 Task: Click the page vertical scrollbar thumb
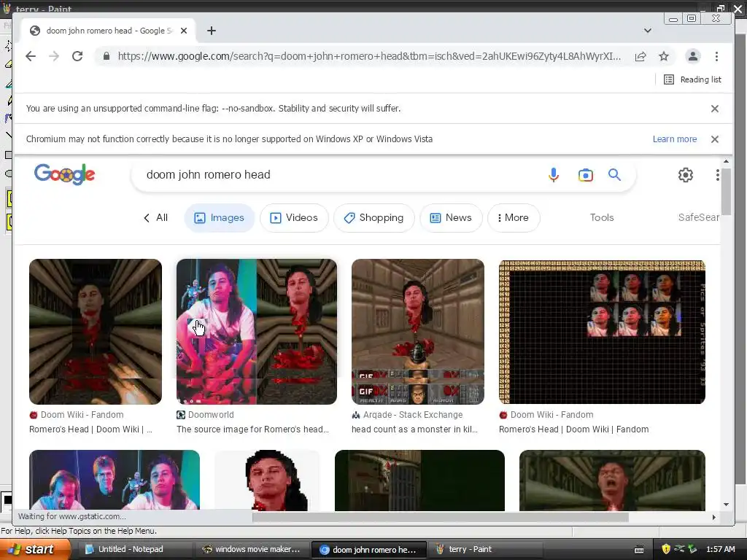pyautogui.click(x=726, y=192)
